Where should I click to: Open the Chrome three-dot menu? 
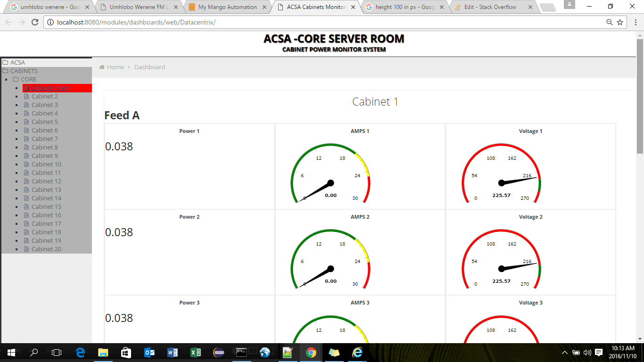pyautogui.click(x=635, y=22)
